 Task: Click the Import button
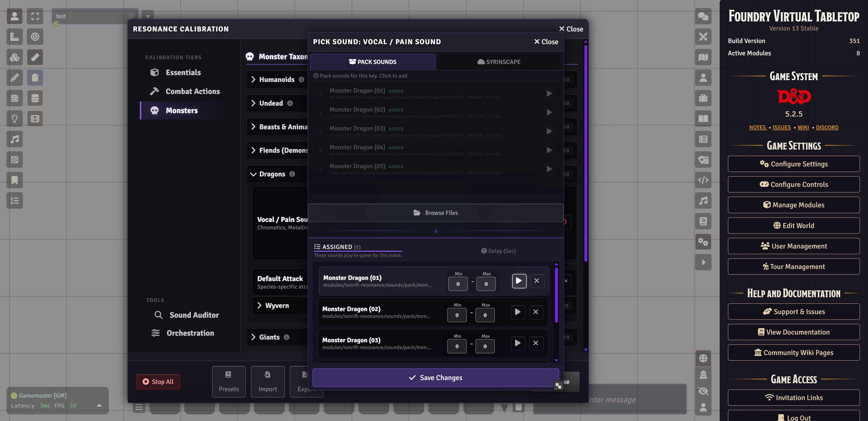(x=267, y=382)
